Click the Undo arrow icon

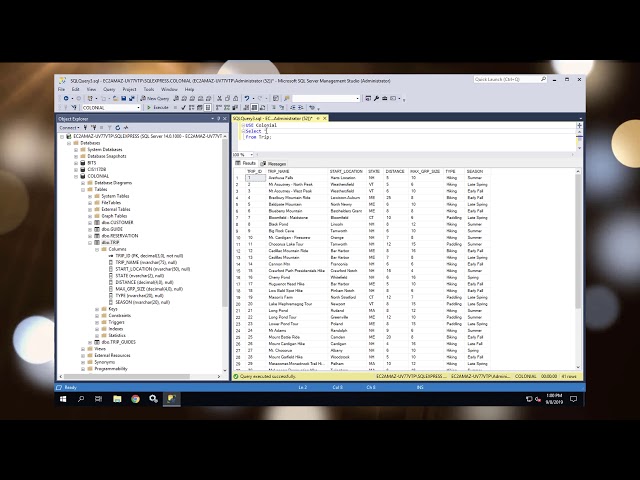click(x=247, y=98)
